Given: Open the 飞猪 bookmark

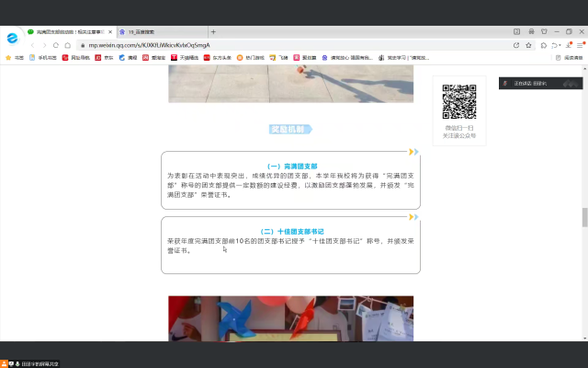Looking at the screenshot, I should click(x=278, y=57).
